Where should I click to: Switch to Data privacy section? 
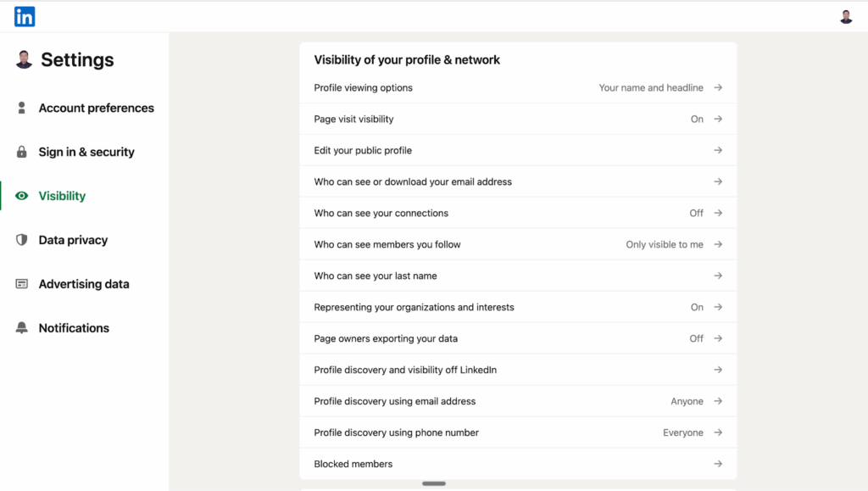73,240
